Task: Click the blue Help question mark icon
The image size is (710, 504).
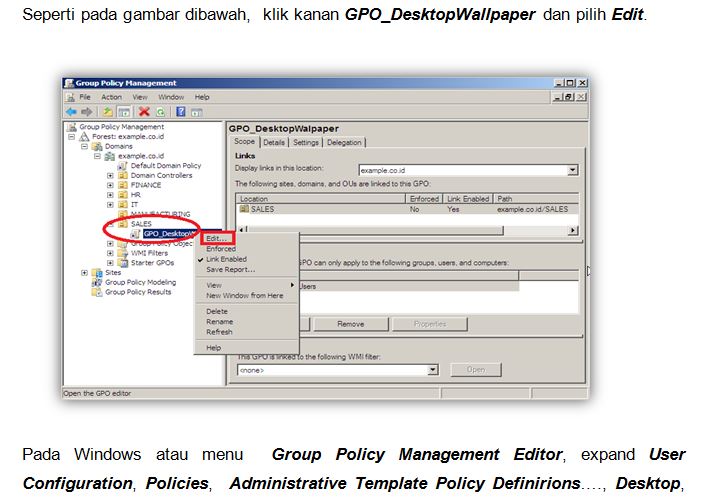Action: point(181,111)
